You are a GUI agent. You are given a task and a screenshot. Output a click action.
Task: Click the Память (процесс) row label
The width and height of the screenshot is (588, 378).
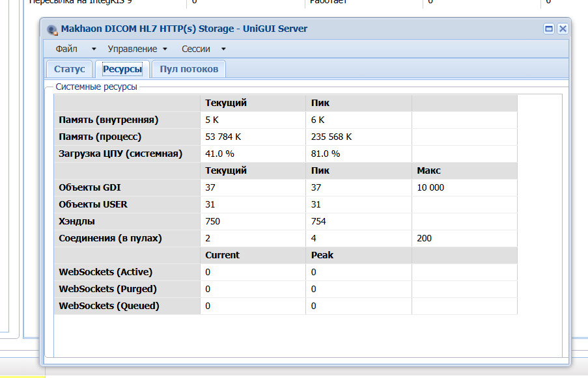[100, 137]
